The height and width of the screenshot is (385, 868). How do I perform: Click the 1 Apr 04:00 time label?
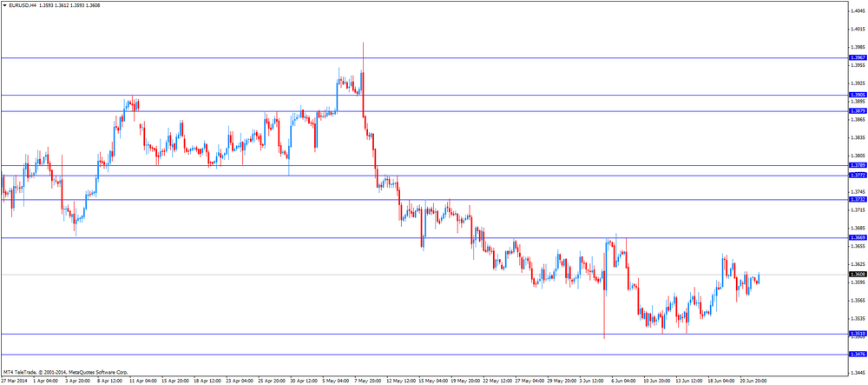pyautogui.click(x=43, y=382)
